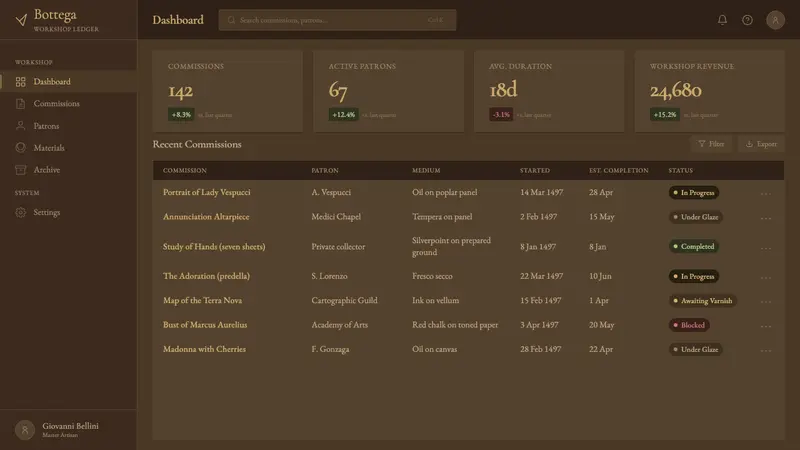Screen dimensions: 800x450
Task: Click Under Glaze badge for Madonna with Cherries
Action: [x=695, y=349]
